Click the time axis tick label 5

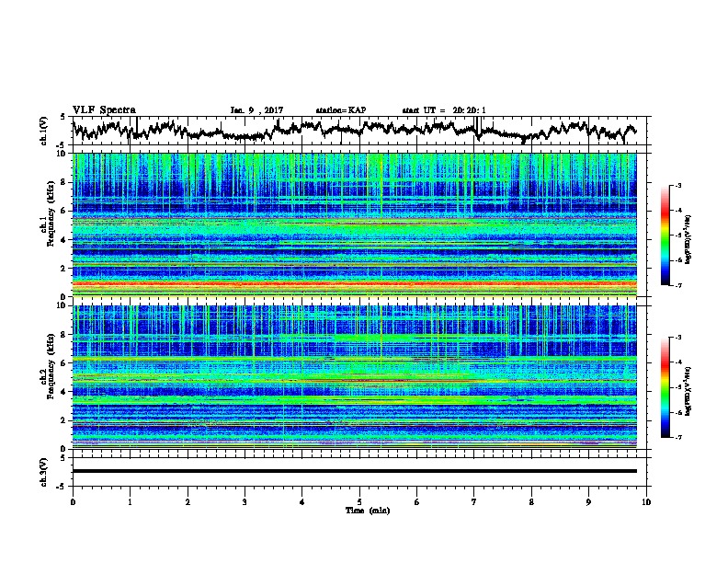[x=359, y=502]
